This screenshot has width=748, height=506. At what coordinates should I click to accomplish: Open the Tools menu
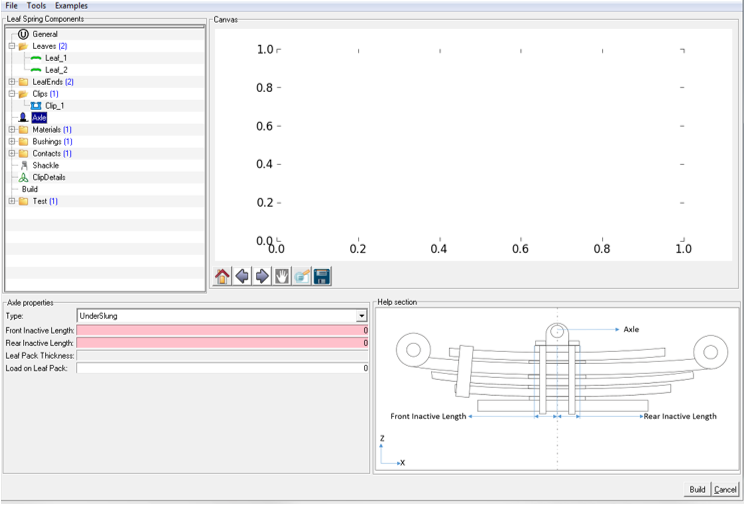click(x=36, y=6)
